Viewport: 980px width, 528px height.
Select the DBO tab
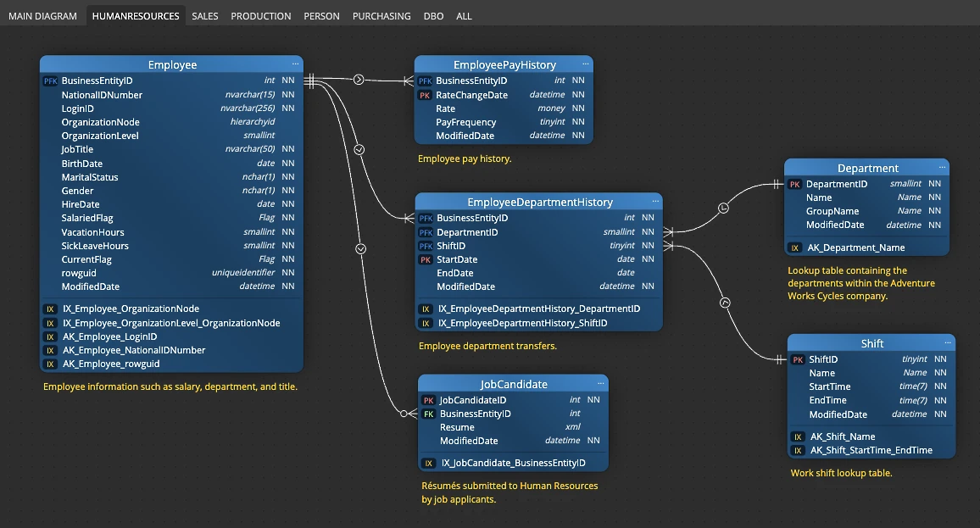(x=434, y=16)
